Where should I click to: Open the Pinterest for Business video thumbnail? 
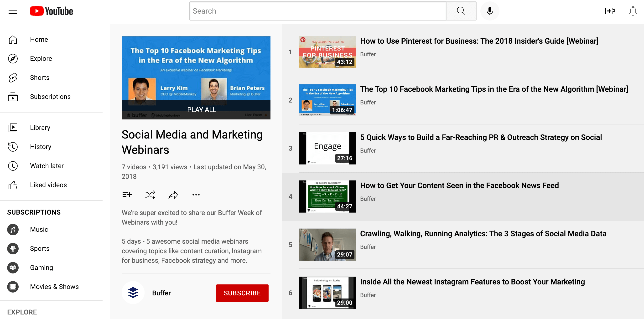click(327, 52)
